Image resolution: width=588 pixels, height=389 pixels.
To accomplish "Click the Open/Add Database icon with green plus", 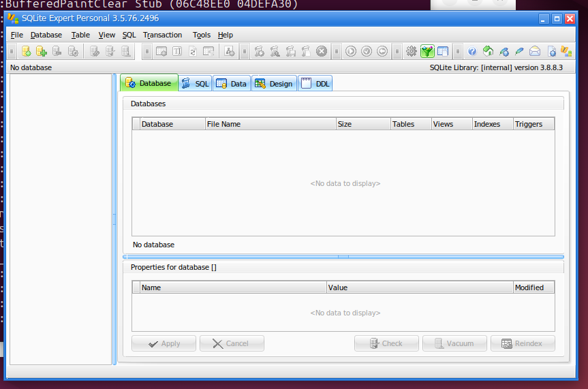I will pos(42,51).
